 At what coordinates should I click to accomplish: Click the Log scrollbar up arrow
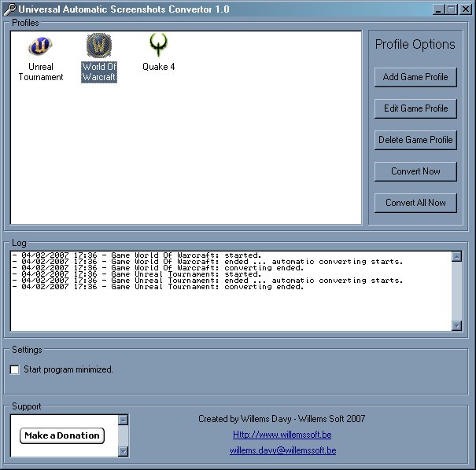[x=456, y=256]
